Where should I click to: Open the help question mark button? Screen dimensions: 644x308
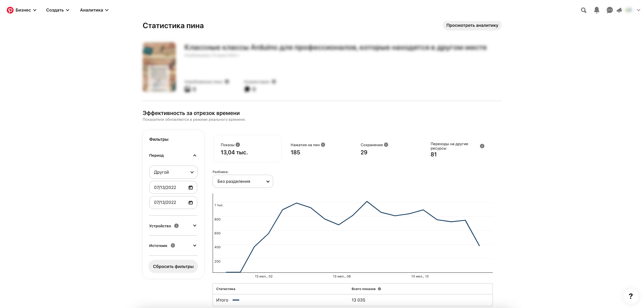pyautogui.click(x=631, y=296)
